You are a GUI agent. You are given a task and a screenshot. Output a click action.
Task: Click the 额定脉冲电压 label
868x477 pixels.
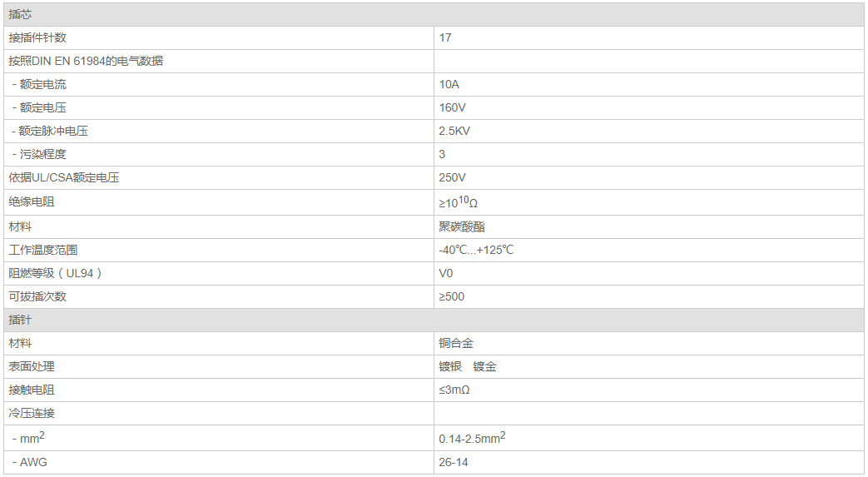point(53,131)
